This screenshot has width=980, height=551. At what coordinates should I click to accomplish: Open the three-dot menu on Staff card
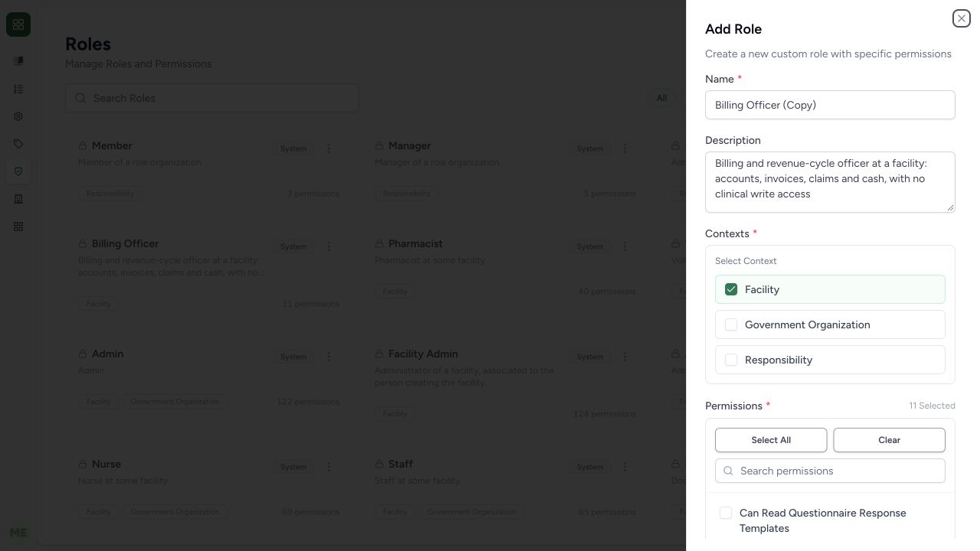click(x=625, y=467)
